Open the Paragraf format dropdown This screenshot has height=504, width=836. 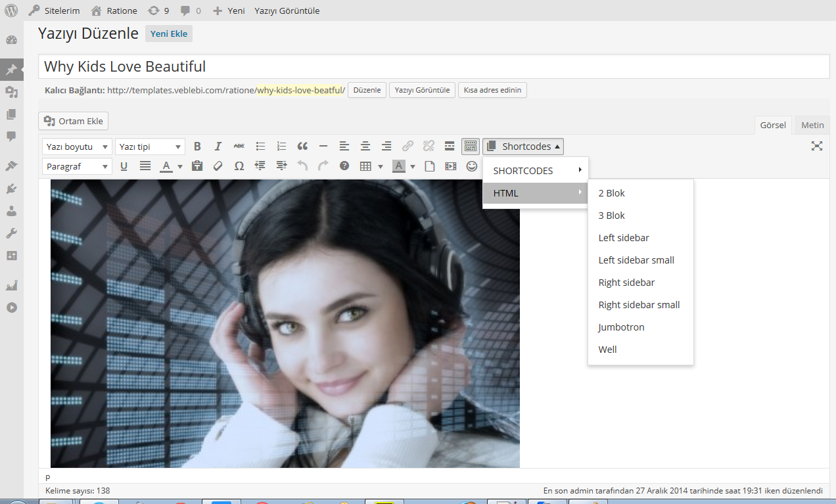pyautogui.click(x=76, y=166)
